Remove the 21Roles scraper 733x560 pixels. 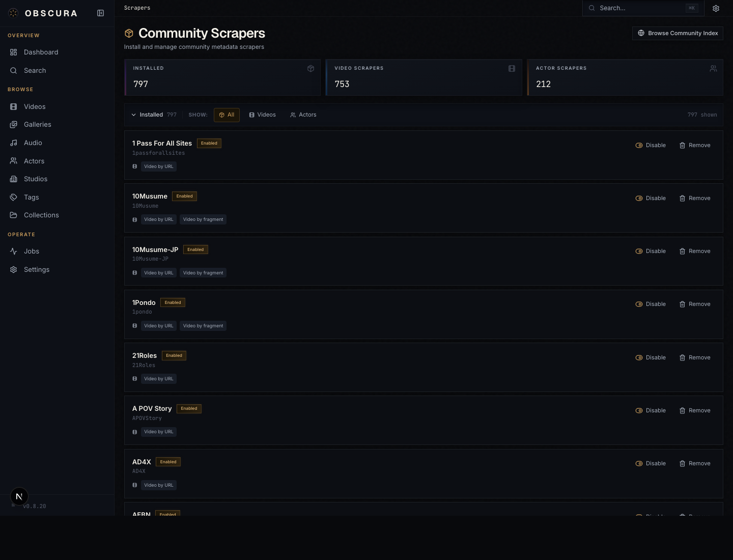[695, 357]
